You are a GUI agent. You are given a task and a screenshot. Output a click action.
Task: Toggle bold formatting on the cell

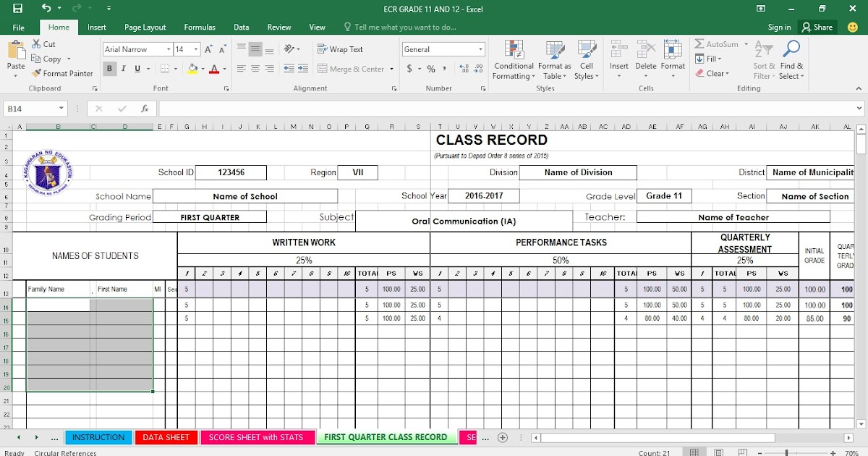109,68
